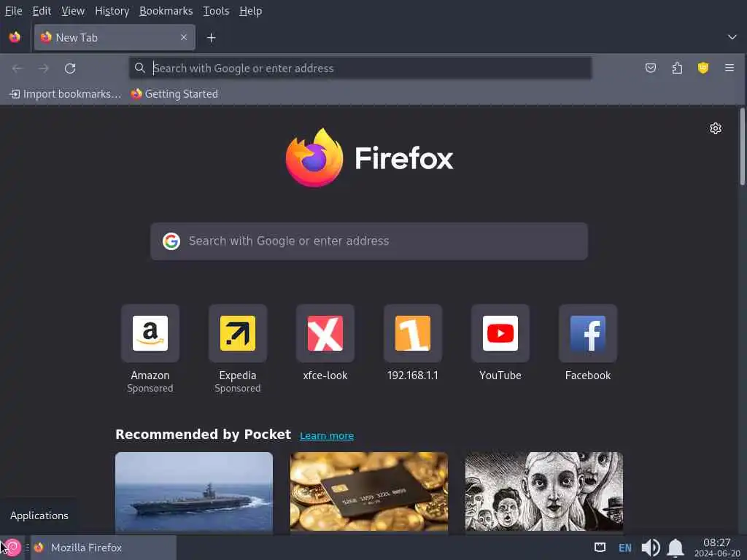Viewport: 747px width, 560px height.
Task: Click the EN keyboard layout indicator
Action: (625, 548)
